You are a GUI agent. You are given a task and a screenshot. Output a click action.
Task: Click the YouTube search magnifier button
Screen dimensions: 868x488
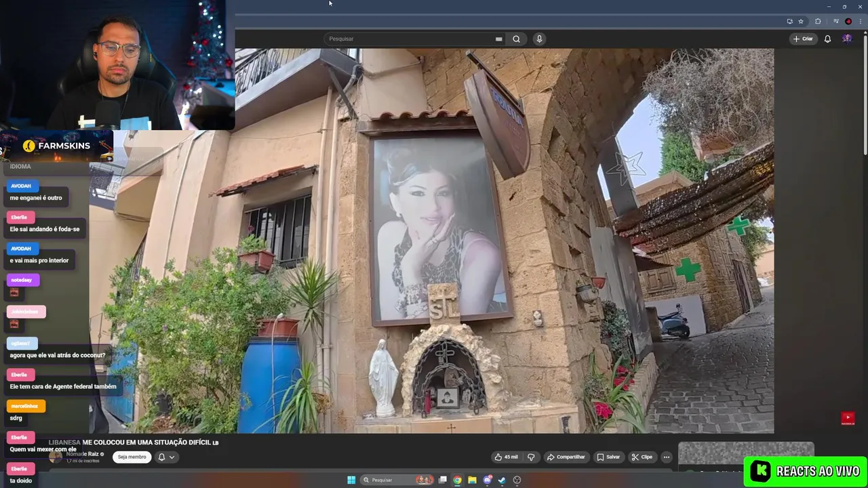(516, 39)
